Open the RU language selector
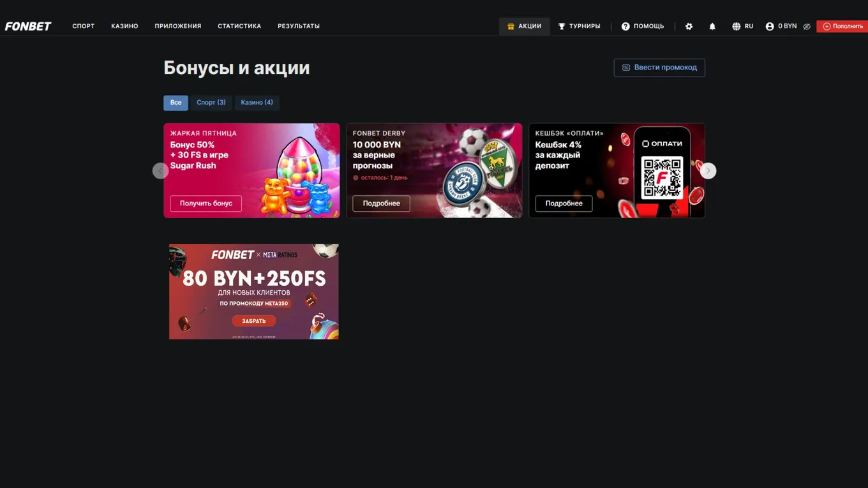Viewport: 868px width, 488px height. click(743, 26)
